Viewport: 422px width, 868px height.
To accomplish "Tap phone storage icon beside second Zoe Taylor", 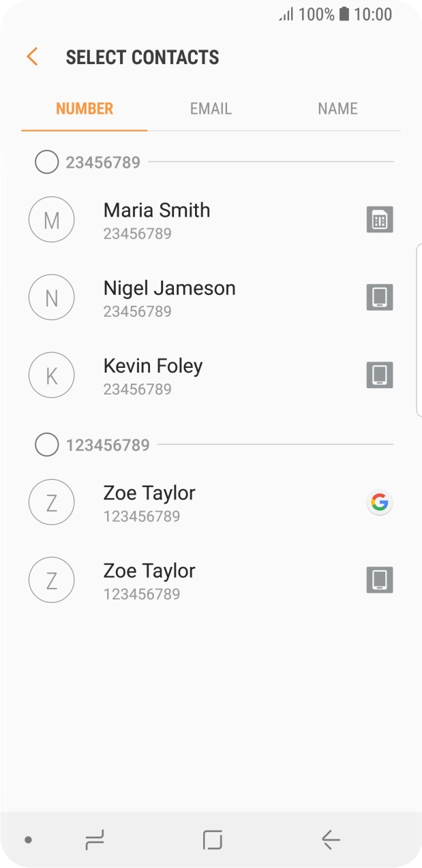I will [x=380, y=580].
